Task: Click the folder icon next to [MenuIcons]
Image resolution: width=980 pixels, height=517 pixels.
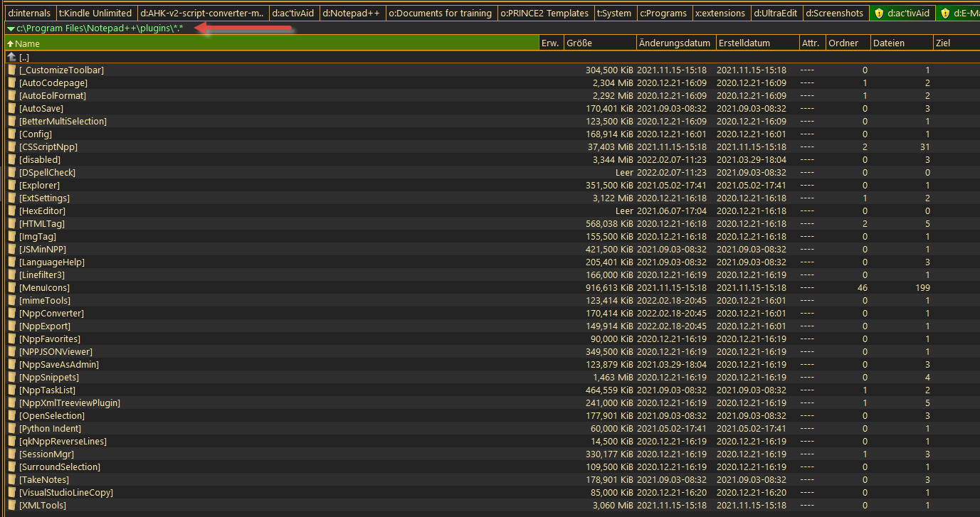Action: pos(11,288)
